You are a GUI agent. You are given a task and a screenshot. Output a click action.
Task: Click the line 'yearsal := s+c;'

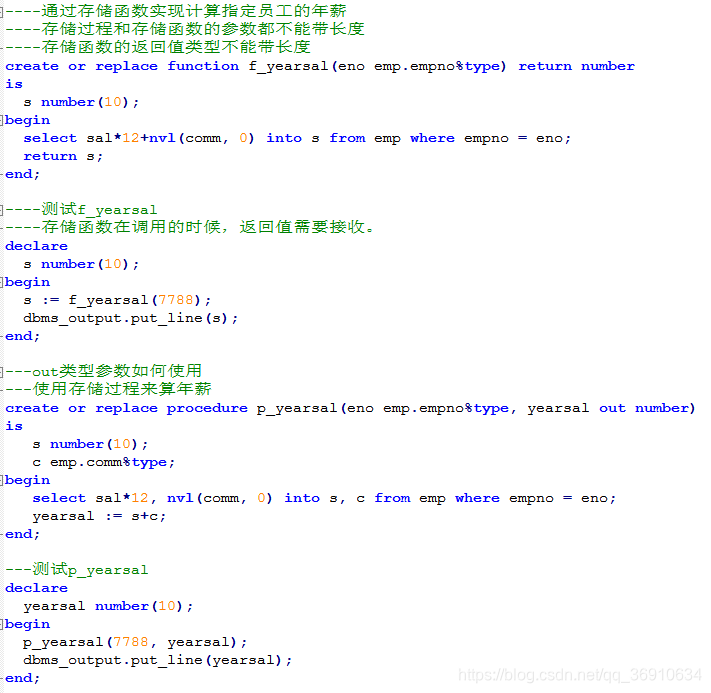[99, 516]
